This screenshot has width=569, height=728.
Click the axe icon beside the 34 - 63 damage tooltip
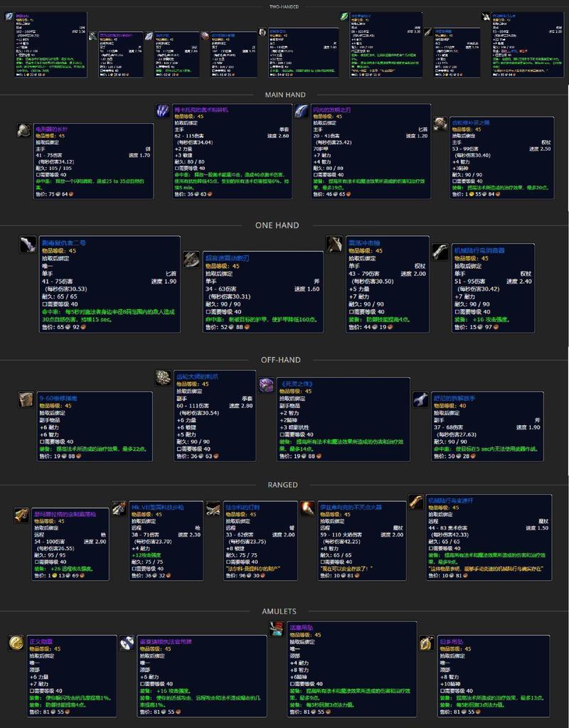[191, 259]
